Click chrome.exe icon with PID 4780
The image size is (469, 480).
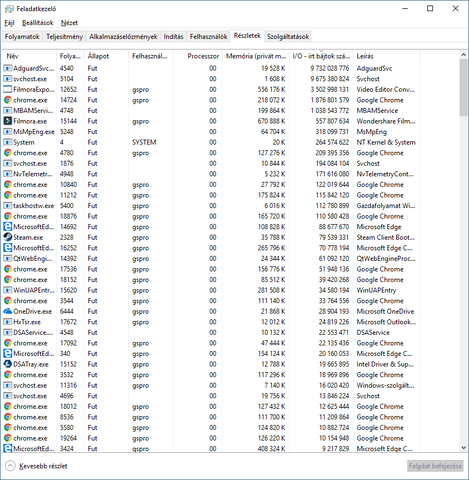point(7,153)
